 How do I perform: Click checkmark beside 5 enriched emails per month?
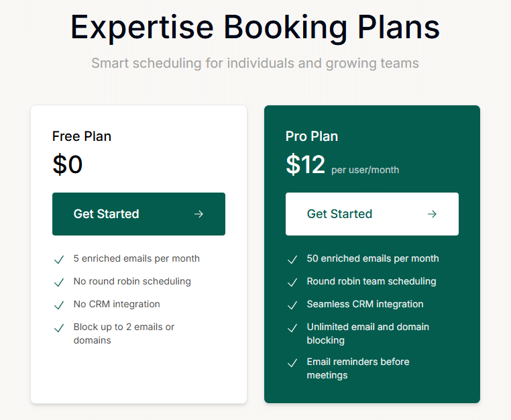59,260
